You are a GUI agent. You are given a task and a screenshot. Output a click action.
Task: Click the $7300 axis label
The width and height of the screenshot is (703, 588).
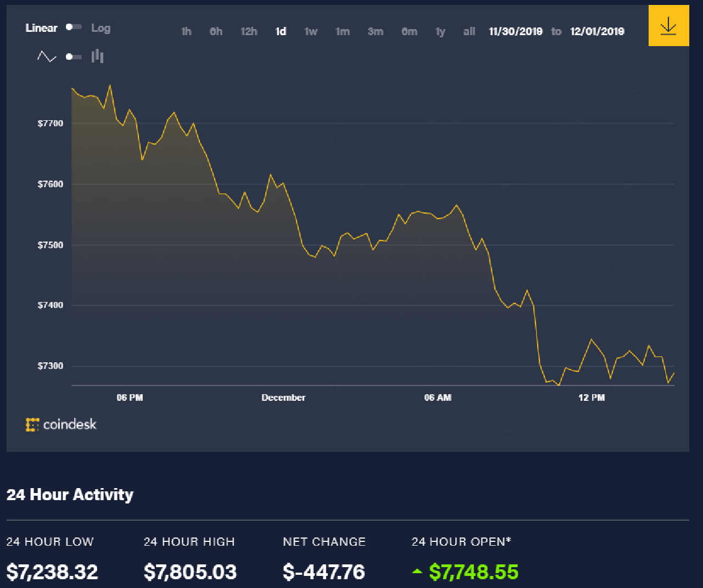tap(51, 366)
